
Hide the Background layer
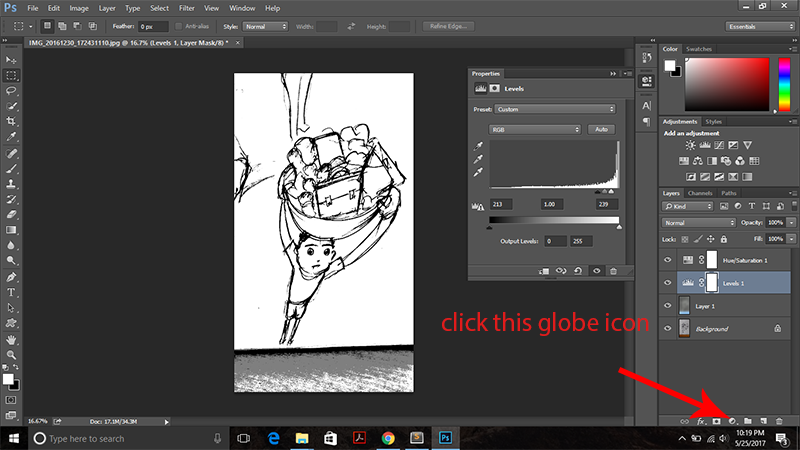[x=667, y=329]
